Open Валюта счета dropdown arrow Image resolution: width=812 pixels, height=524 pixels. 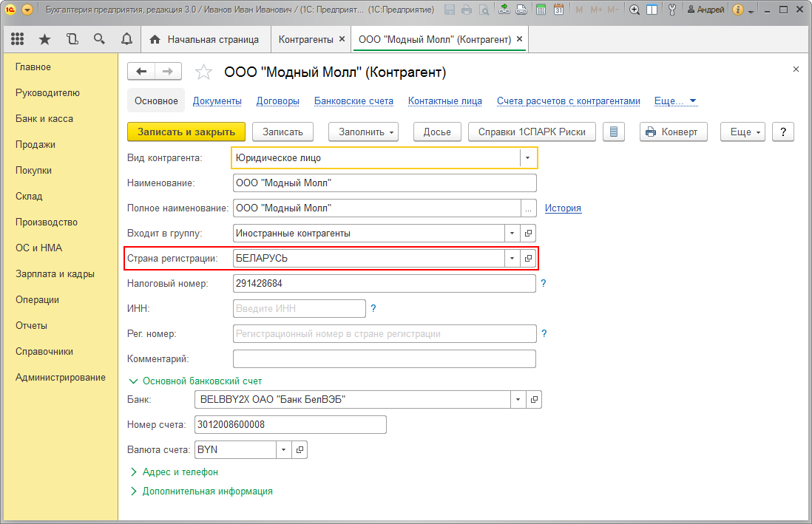[x=283, y=449]
